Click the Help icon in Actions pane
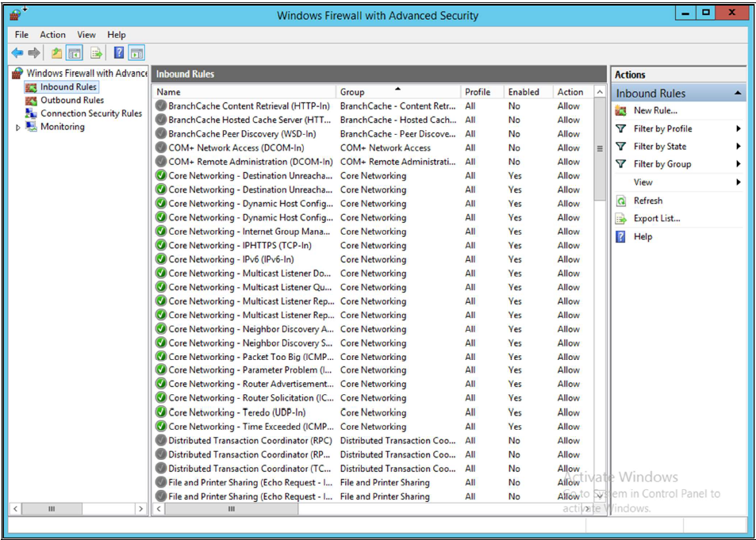The width and height of the screenshot is (756, 540). coord(621,237)
